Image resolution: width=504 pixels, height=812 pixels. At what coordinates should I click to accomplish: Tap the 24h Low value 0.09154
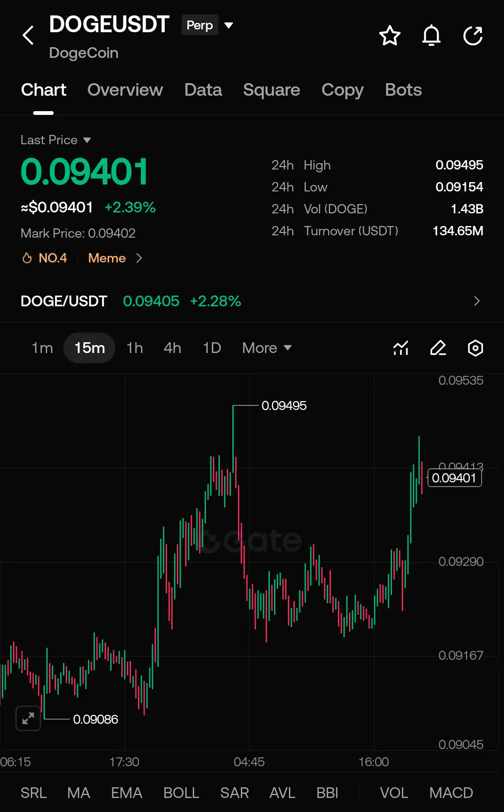point(459,187)
